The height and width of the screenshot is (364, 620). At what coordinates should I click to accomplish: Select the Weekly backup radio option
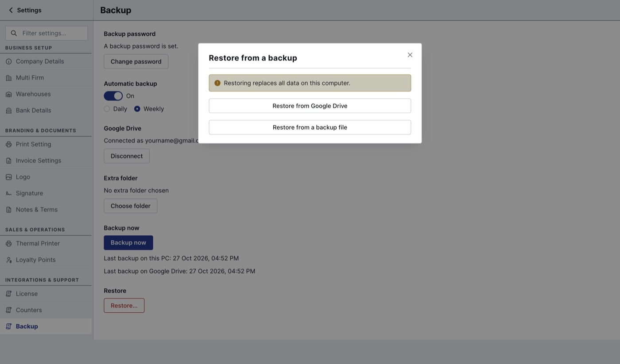click(137, 109)
